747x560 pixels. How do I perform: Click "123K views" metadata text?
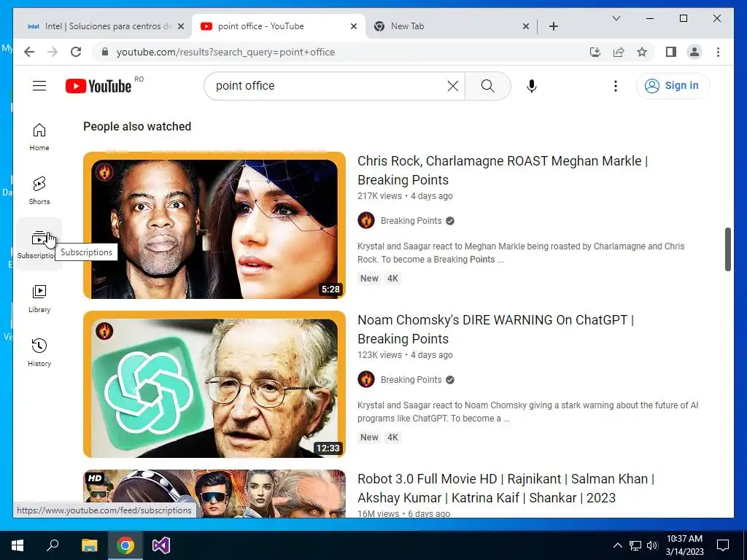click(379, 355)
